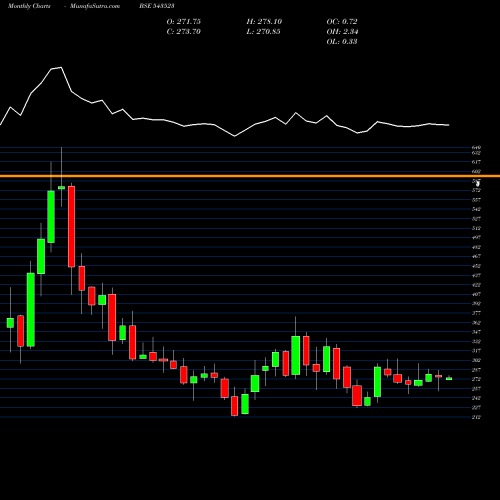Click the 649 price axis label

tap(476, 147)
